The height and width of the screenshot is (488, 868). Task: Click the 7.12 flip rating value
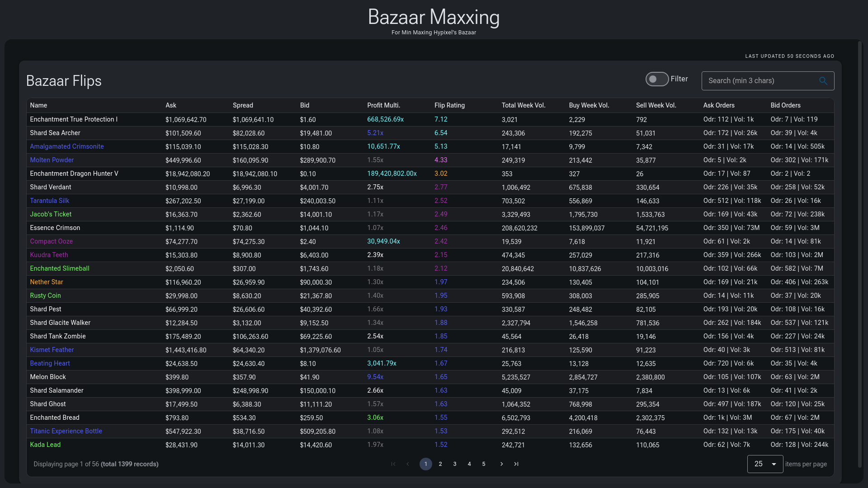pos(441,119)
